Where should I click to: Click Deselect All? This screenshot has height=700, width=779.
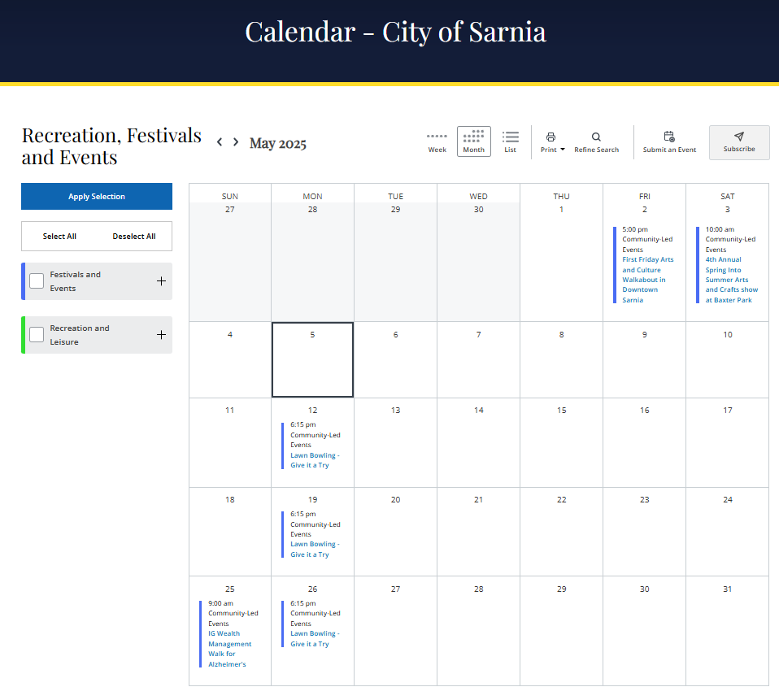pyautogui.click(x=134, y=236)
